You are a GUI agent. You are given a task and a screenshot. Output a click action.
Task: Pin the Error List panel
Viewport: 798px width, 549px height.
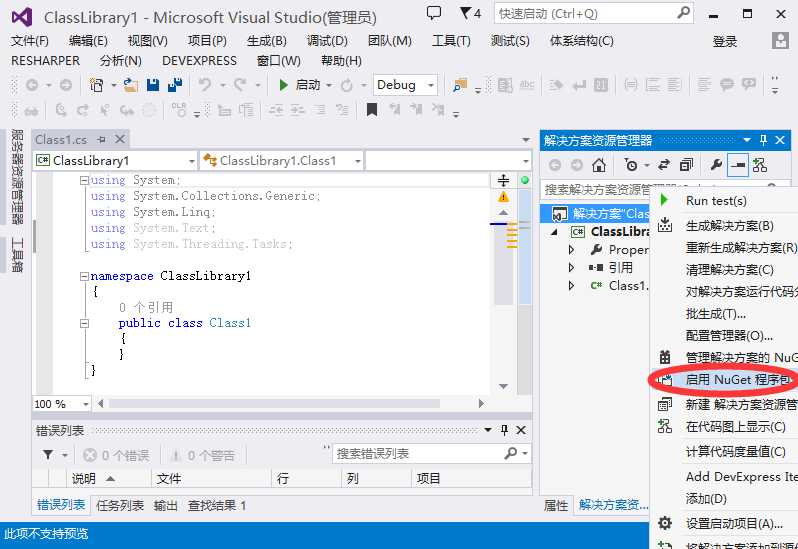(504, 430)
